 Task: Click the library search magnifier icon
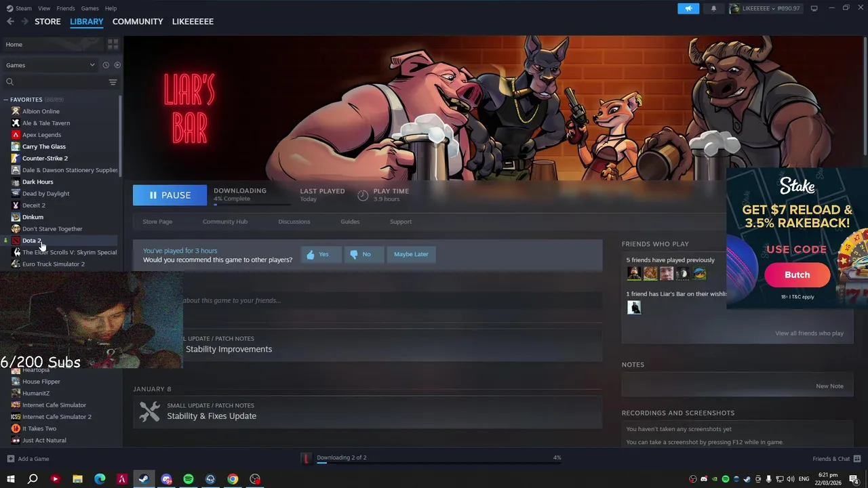tap(9, 82)
